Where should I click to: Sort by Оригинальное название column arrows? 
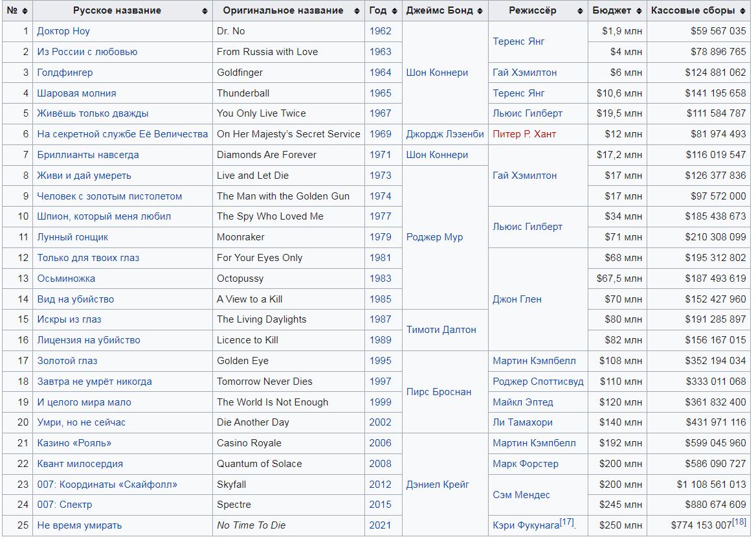pyautogui.click(x=357, y=11)
